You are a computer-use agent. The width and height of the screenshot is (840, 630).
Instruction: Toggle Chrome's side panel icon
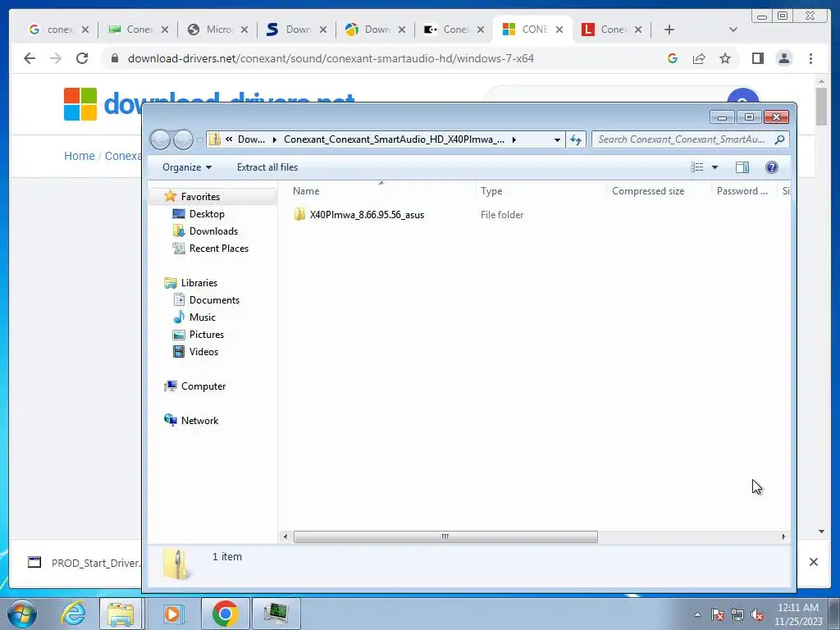click(x=757, y=58)
